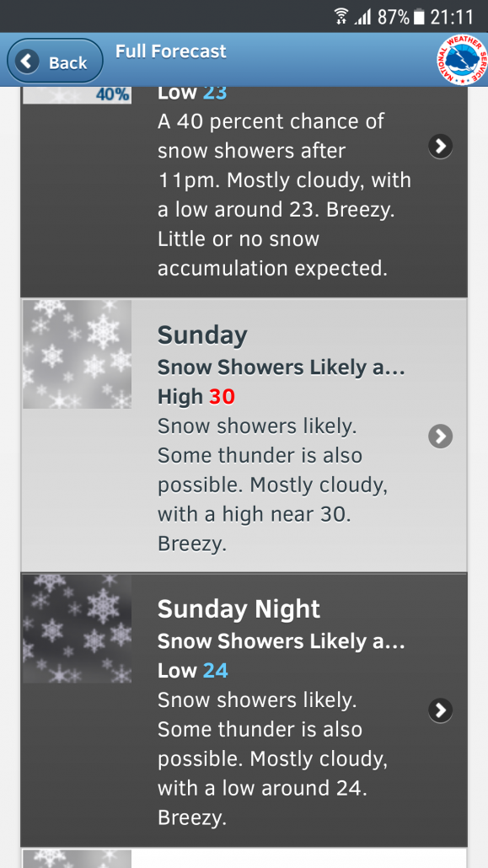Tap the Sunday heading
The image size is (488, 868).
pyautogui.click(x=202, y=335)
